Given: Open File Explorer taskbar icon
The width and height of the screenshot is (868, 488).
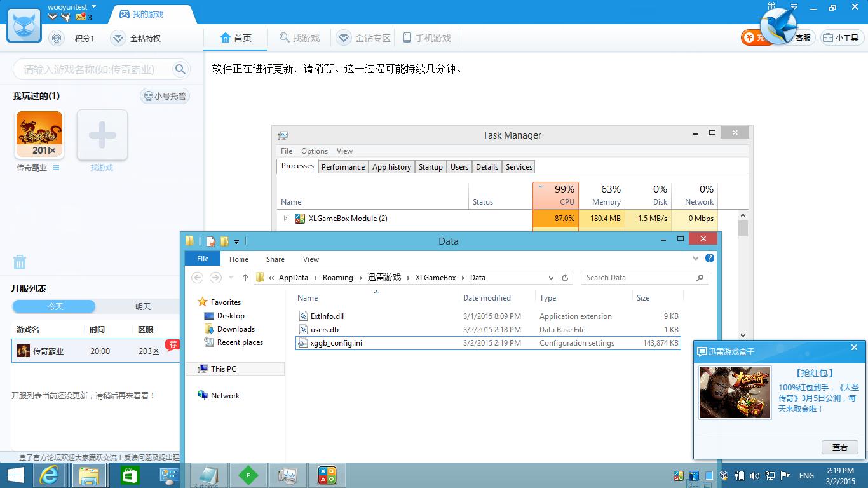Looking at the screenshot, I should click(x=89, y=475).
